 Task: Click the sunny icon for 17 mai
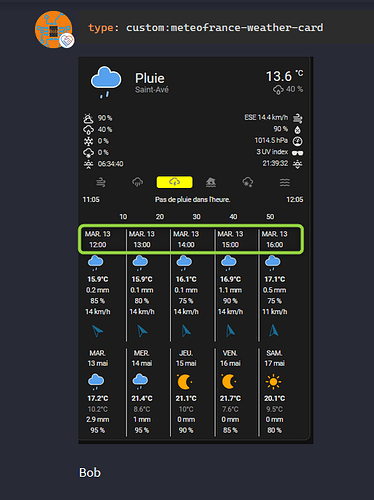click(273, 382)
